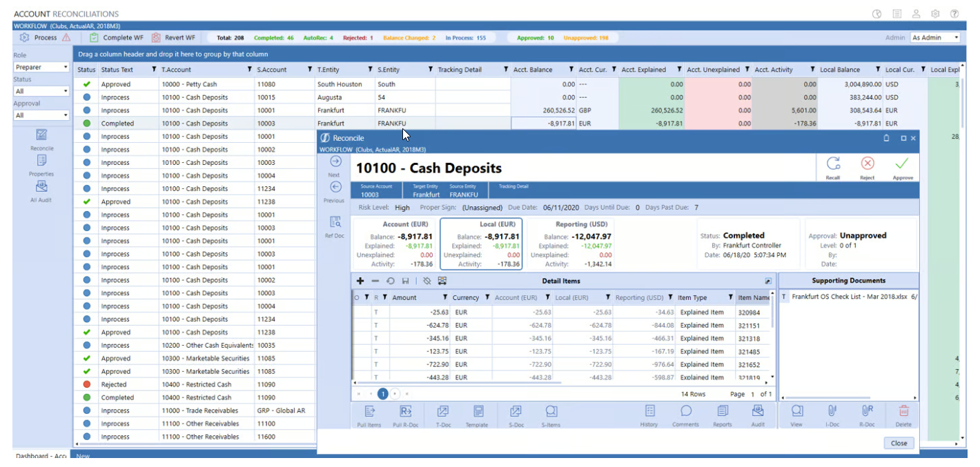Filter the T.Account column
980x467 pixels.
tap(250, 70)
